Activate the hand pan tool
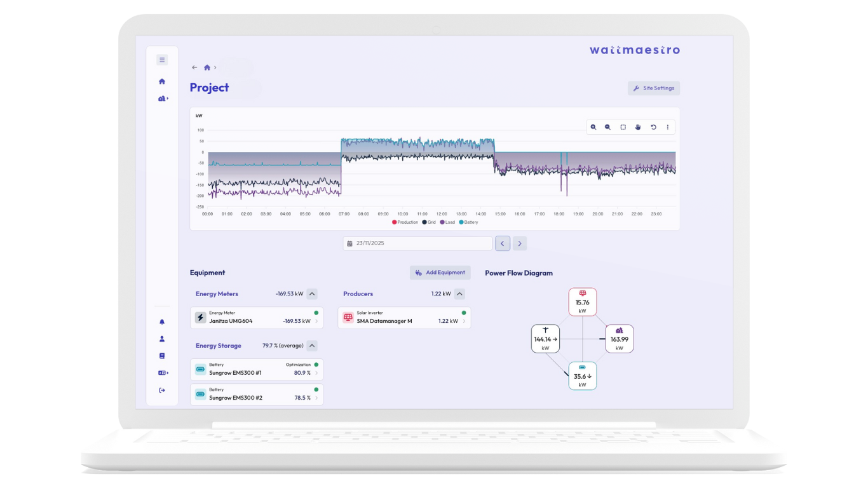The image size is (868, 488). pos(638,127)
